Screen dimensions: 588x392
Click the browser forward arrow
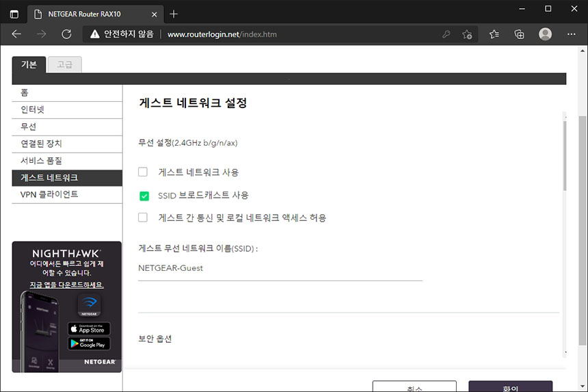point(42,34)
